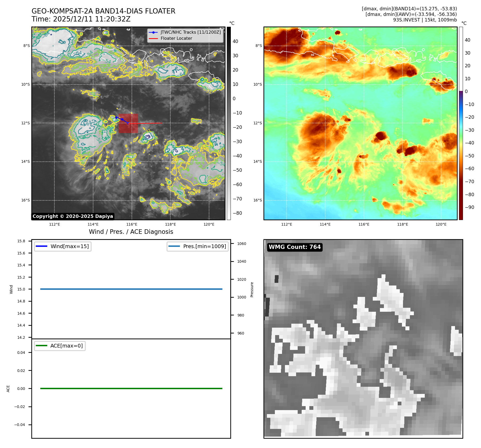This screenshot has height=448, width=481.
Task: Click the color-enhanced infrared map panel
Action: tap(360, 123)
